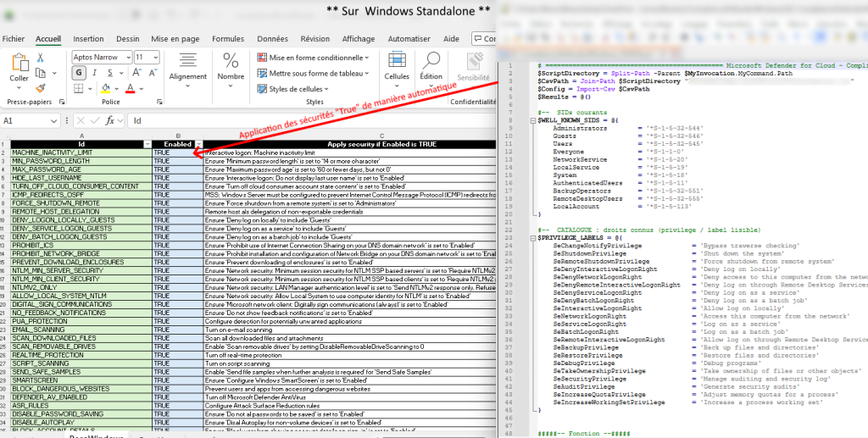The height and width of the screenshot is (438, 868).
Task: Click the fx insert function icon
Action: 110,120
